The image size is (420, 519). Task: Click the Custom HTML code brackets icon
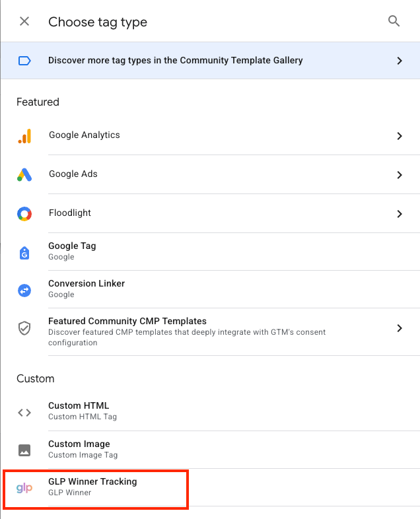click(24, 413)
